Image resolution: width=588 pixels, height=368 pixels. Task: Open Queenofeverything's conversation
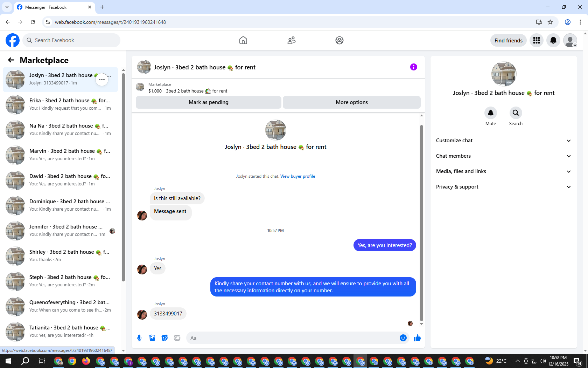[61, 306]
